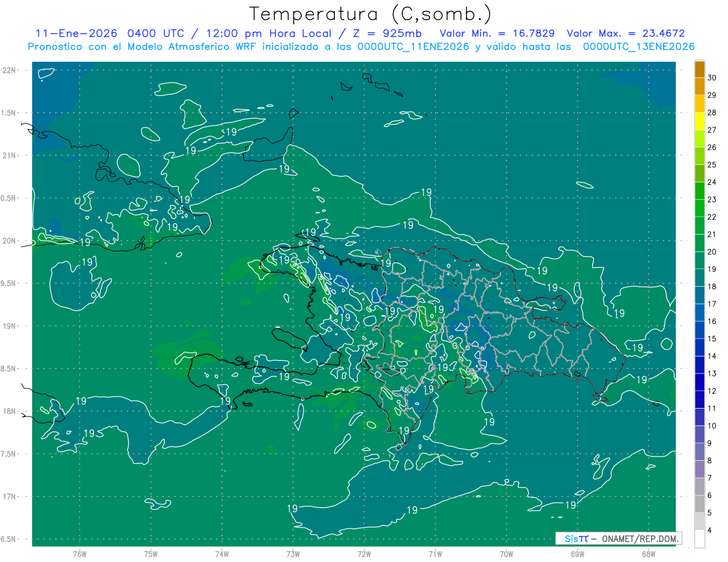Pick the purple swatch between 8 and 9
The height and width of the screenshot is (562, 728).
coord(699,452)
